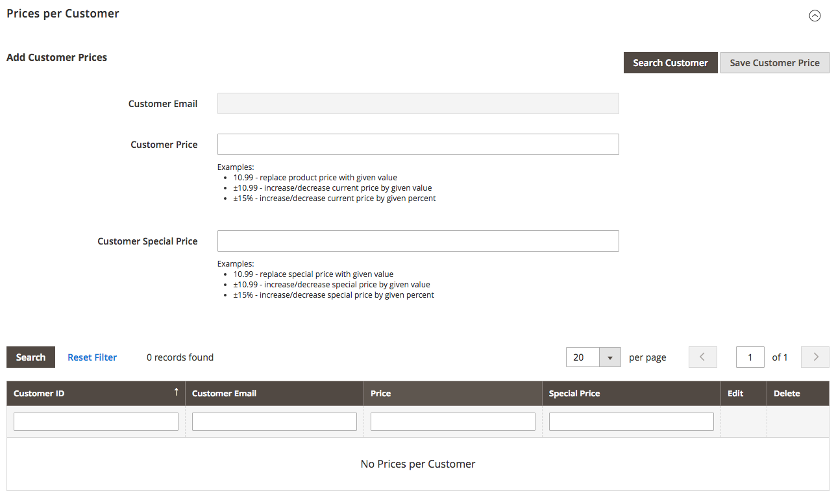Sort by Price column header
The width and height of the screenshot is (836, 504).
(x=453, y=394)
